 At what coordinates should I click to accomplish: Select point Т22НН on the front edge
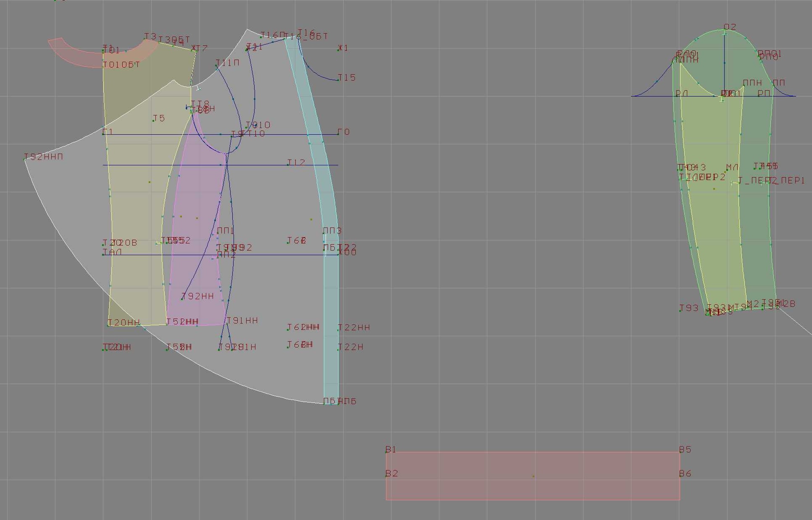point(338,330)
